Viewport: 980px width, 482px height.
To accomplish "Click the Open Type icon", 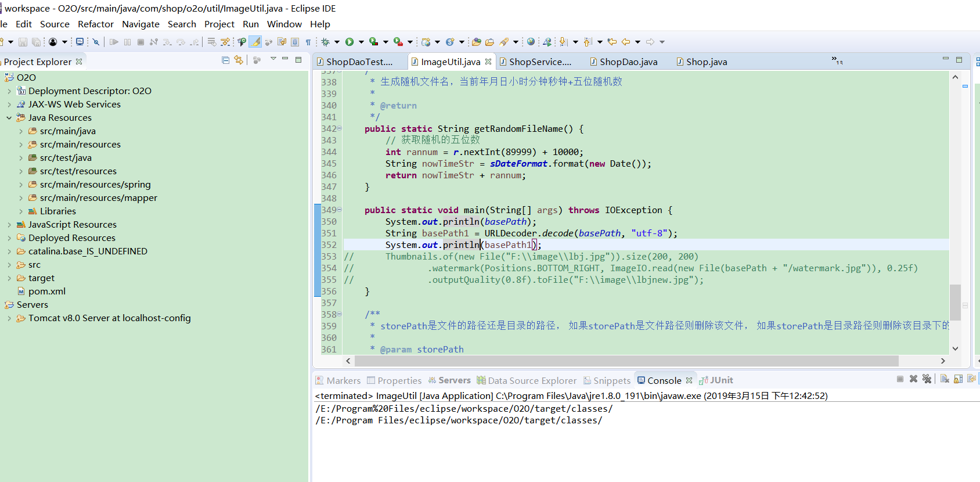I will [x=476, y=42].
